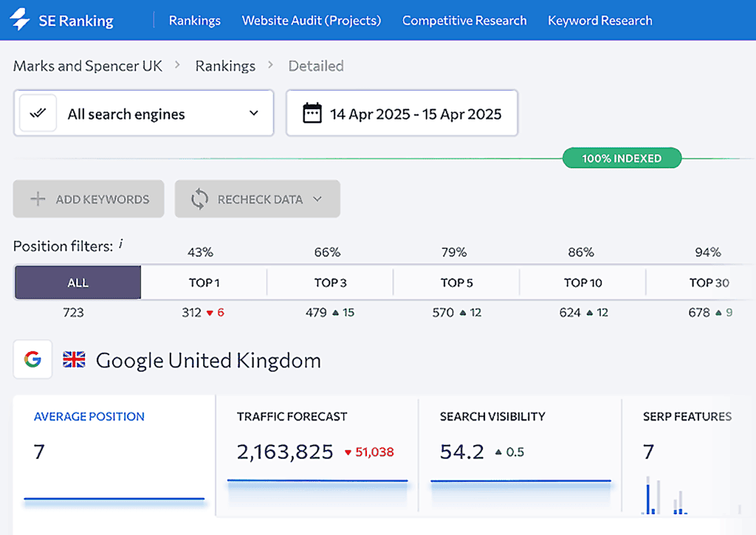This screenshot has width=756, height=535.
Task: Open the 14 Apr - 15 Apr date range picker
Action: tap(402, 113)
